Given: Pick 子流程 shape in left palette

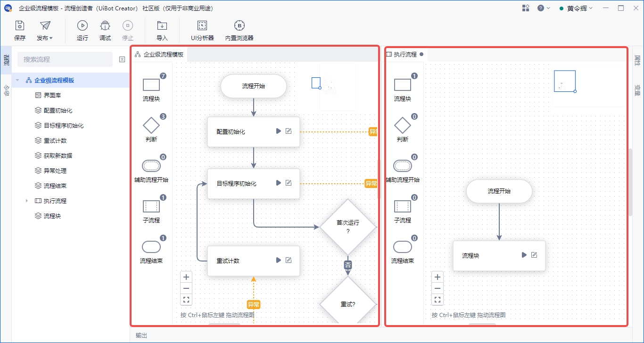Looking at the screenshot, I should click(x=151, y=206).
